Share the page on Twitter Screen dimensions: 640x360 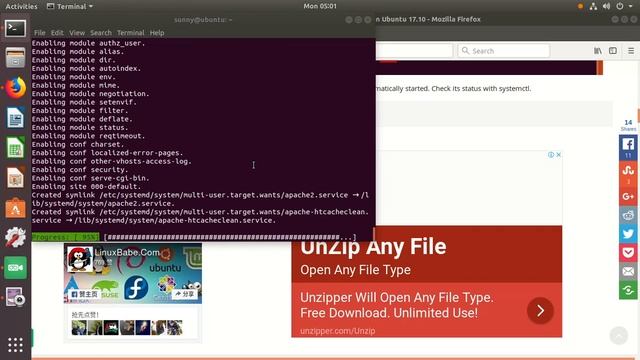[x=628, y=234]
